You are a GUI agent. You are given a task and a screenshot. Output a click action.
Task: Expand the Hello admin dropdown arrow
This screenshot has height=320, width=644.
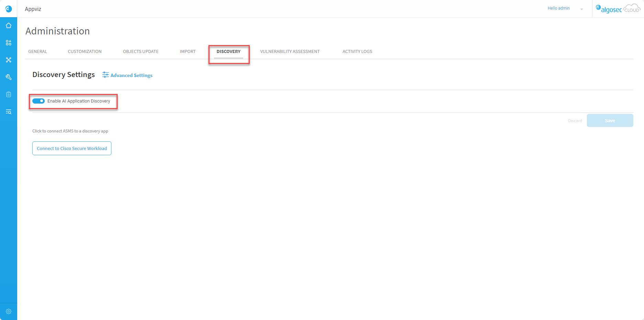tap(582, 9)
